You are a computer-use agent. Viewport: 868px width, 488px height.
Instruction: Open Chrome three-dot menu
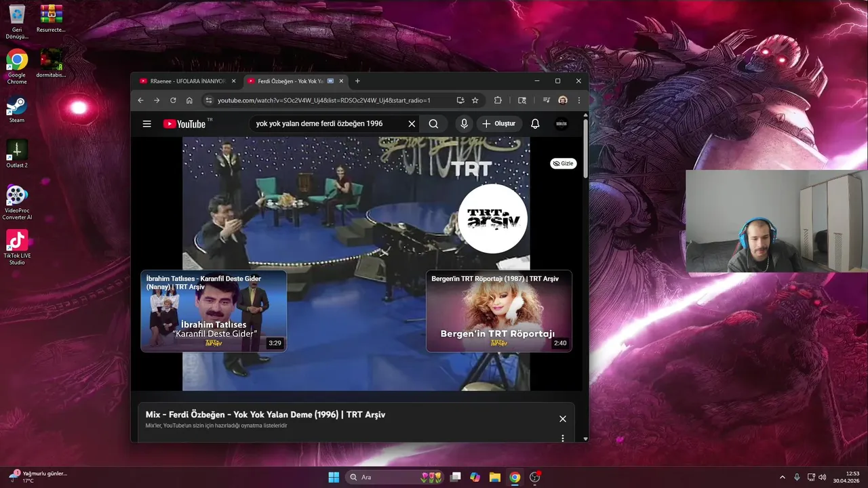578,100
